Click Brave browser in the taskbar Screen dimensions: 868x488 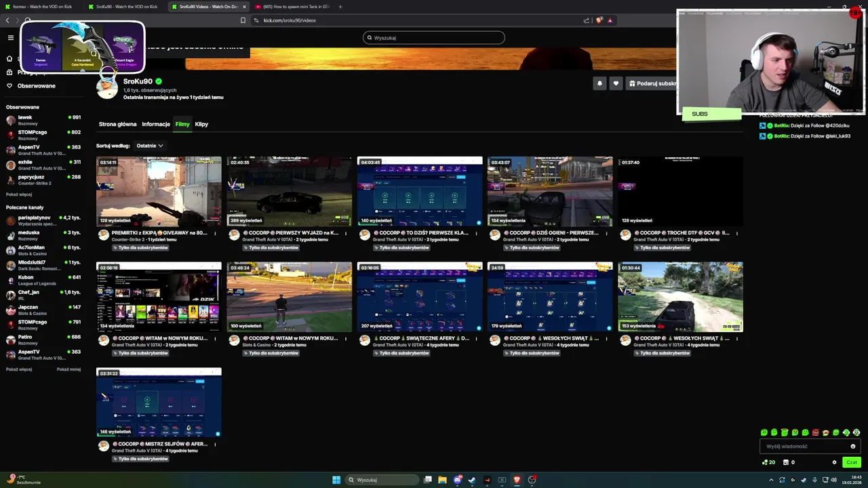click(x=517, y=480)
